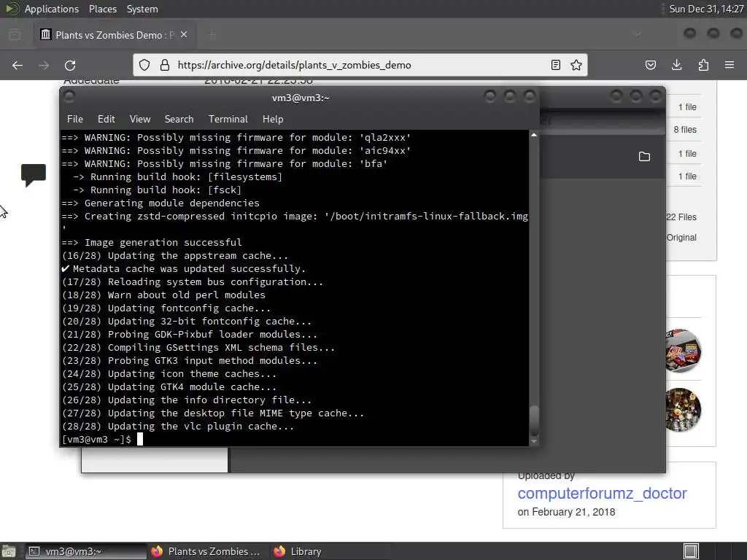Bookmark this page with the star
The image size is (747, 560).
(x=576, y=65)
